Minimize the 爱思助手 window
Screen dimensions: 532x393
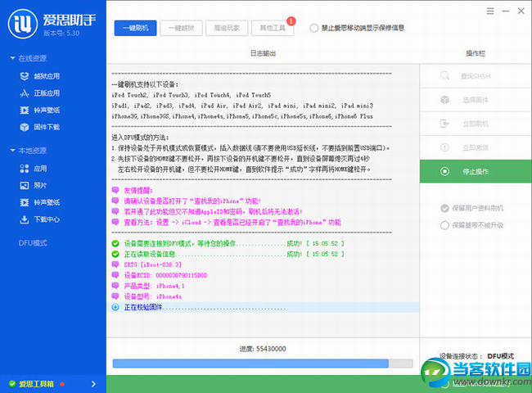[x=506, y=11]
